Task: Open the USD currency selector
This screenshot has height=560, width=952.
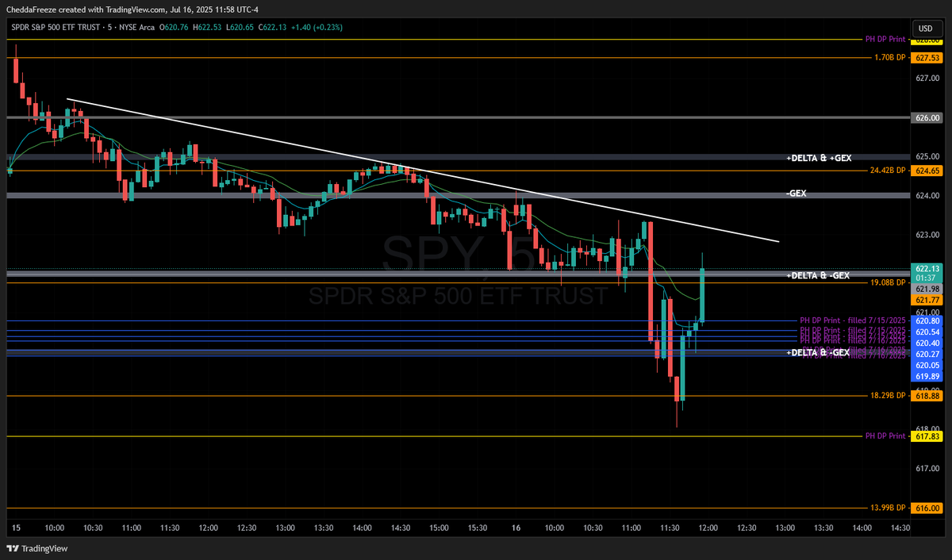Action: point(926,29)
